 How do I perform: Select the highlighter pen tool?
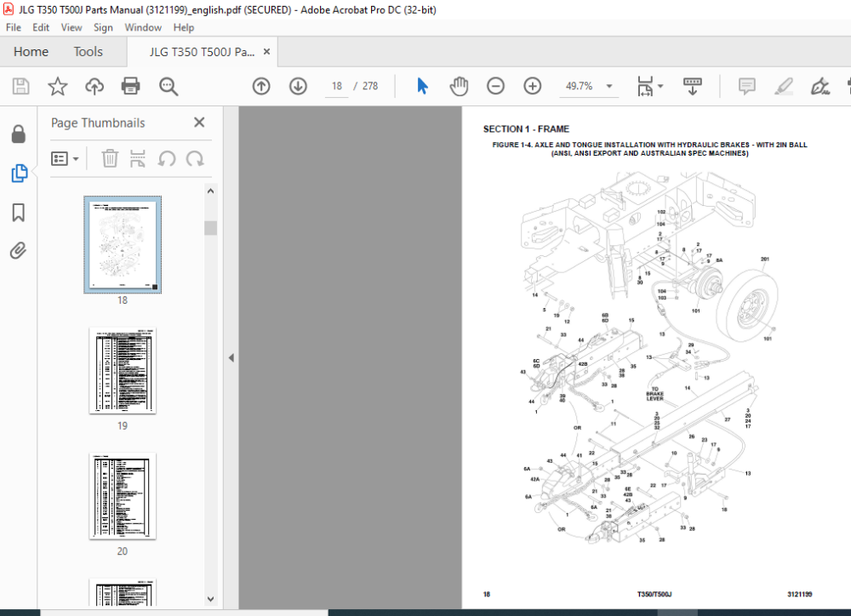pyautogui.click(x=783, y=86)
